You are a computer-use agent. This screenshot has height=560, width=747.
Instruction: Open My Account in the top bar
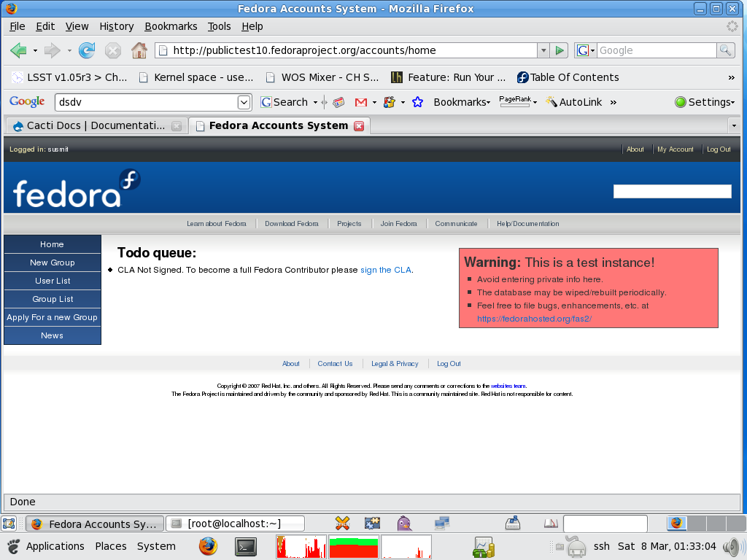[x=675, y=149]
